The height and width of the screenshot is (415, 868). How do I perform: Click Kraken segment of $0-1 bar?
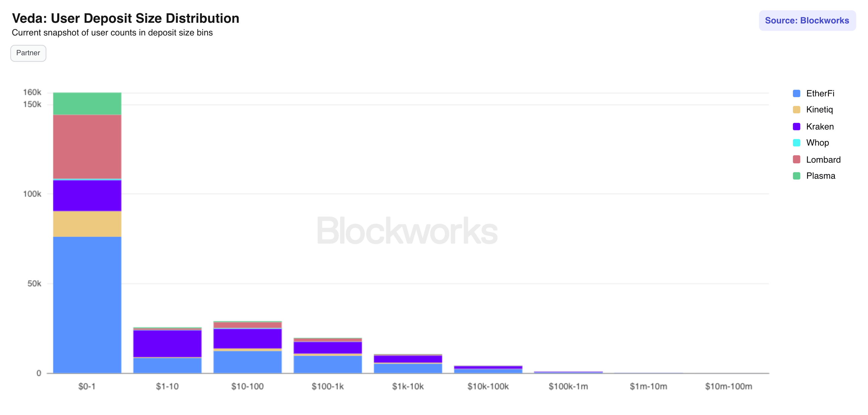[87, 196]
